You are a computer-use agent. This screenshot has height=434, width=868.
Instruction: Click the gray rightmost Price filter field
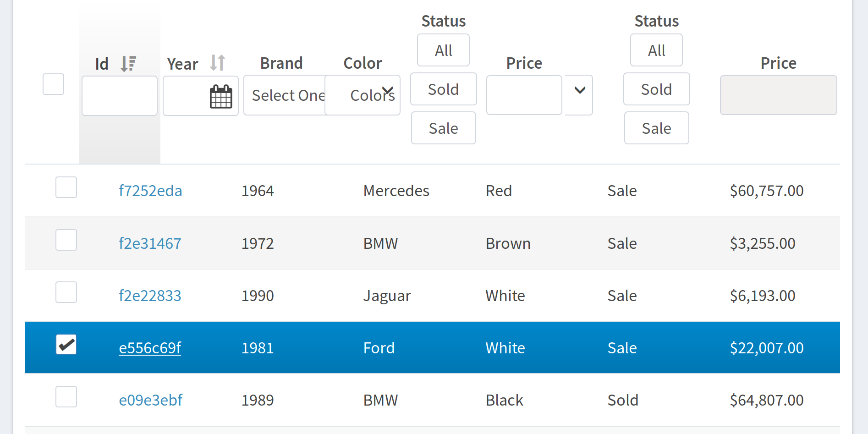pyautogui.click(x=778, y=95)
